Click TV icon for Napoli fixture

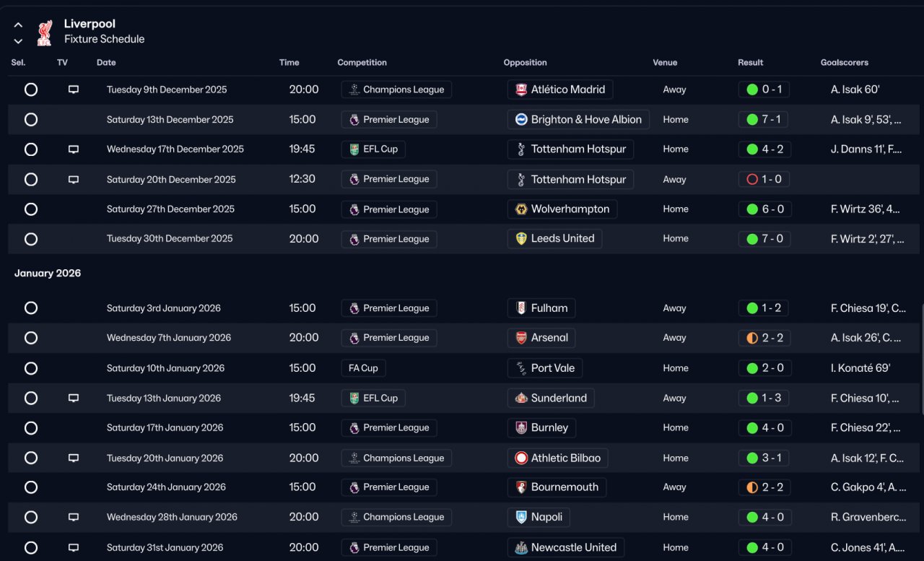pyautogui.click(x=73, y=517)
